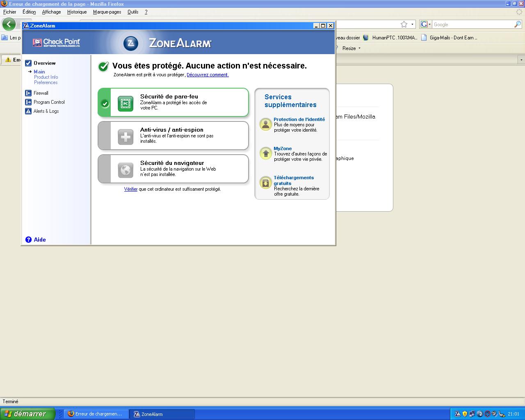
Task: Select Product Info under Overview
Action: click(46, 77)
